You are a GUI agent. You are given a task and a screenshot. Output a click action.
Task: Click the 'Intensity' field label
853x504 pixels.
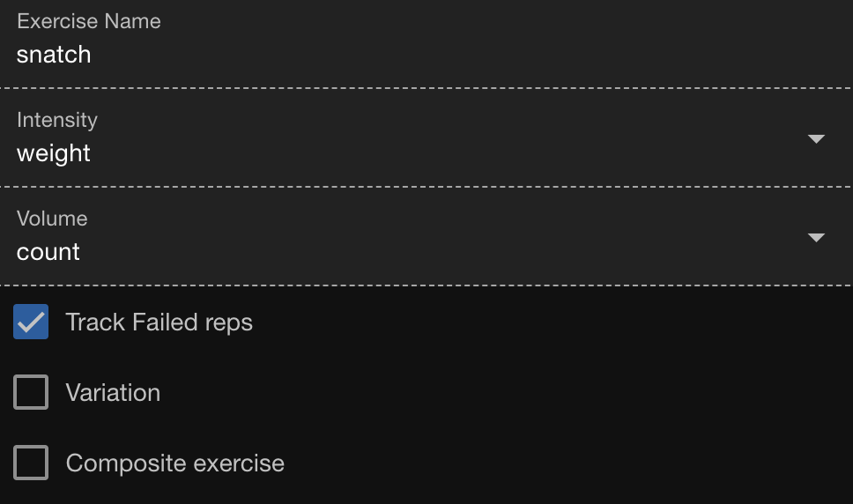tap(57, 120)
